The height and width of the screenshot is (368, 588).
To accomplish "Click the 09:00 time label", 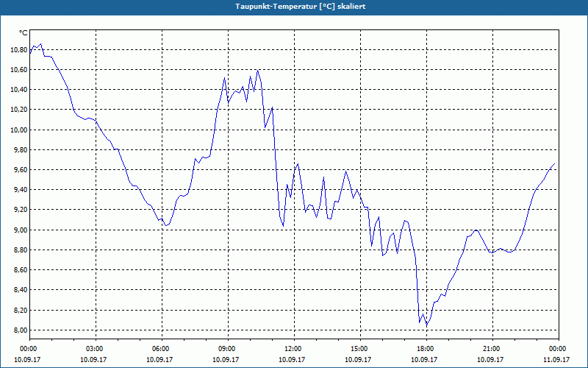I will tap(226, 349).
